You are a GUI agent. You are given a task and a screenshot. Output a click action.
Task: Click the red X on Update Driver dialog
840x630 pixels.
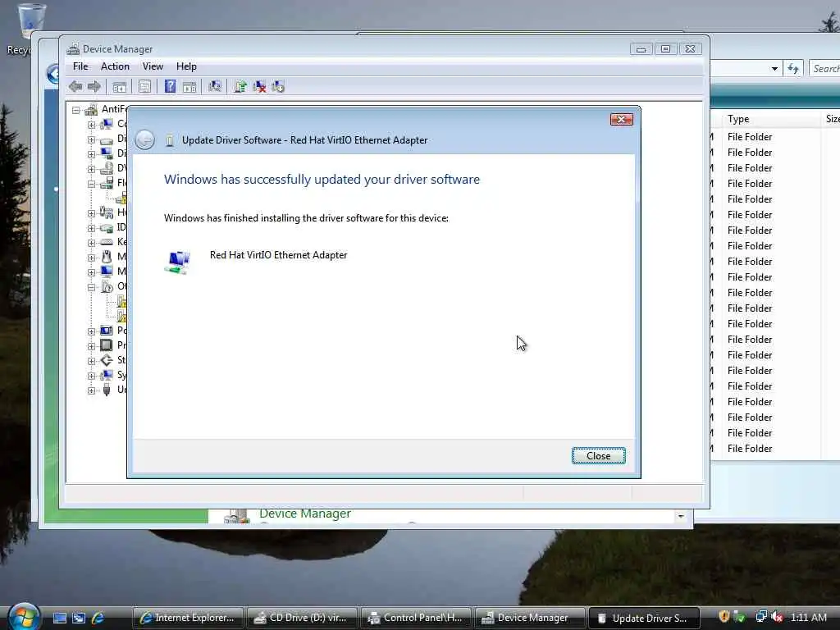[x=622, y=119]
